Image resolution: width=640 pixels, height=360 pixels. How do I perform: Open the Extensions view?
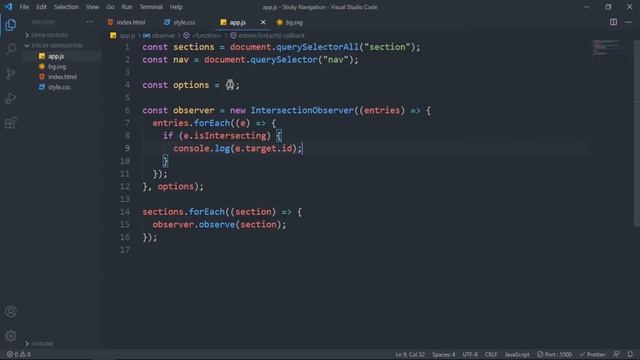[x=11, y=122]
